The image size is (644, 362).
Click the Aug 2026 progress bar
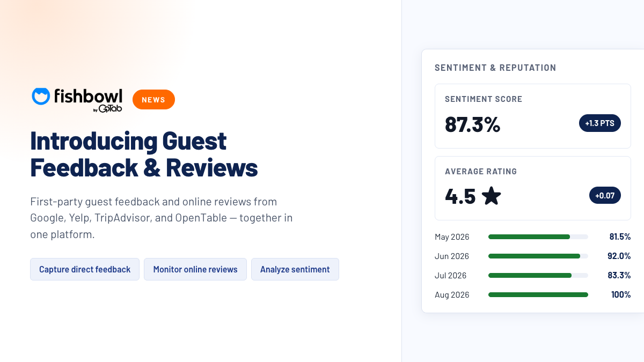538,294
